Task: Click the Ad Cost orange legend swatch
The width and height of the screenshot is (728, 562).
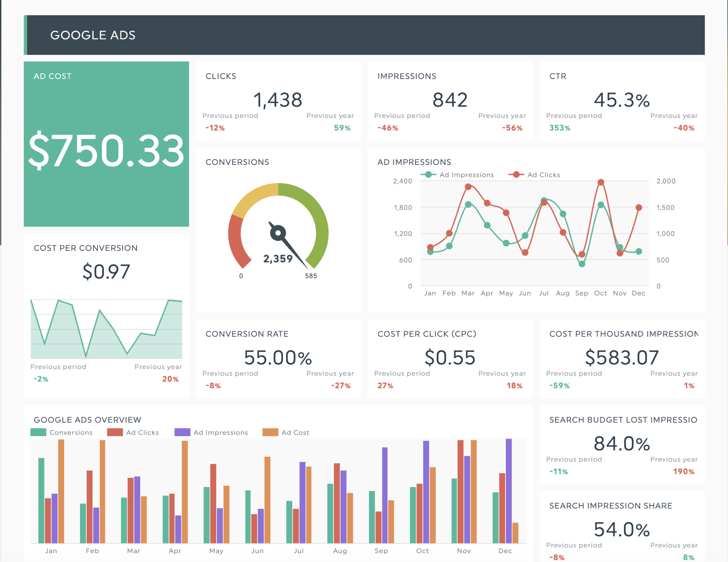Action: pos(270,432)
